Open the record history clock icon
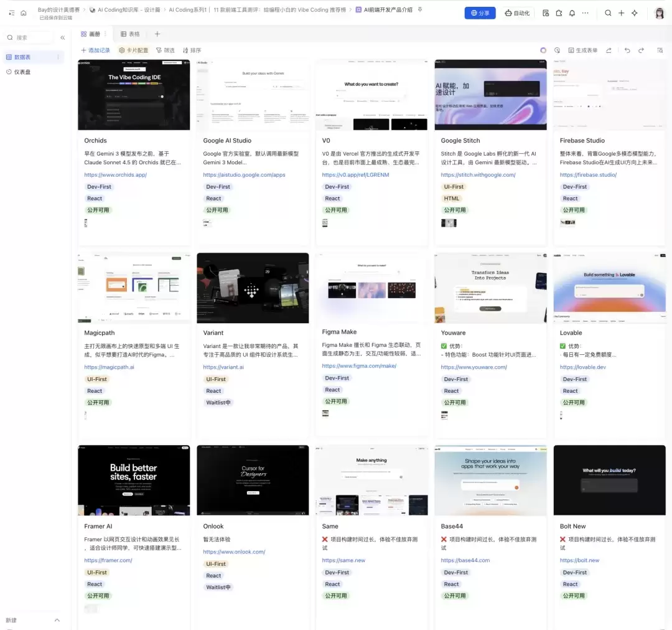This screenshot has height=630, width=672. click(557, 50)
